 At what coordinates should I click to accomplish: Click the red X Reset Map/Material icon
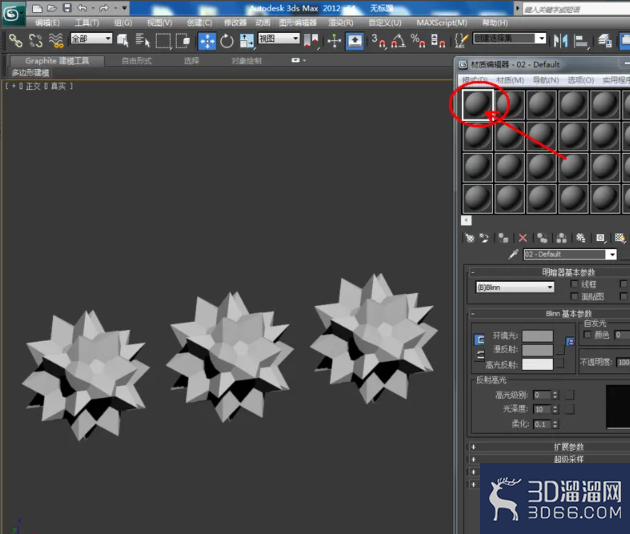522,238
